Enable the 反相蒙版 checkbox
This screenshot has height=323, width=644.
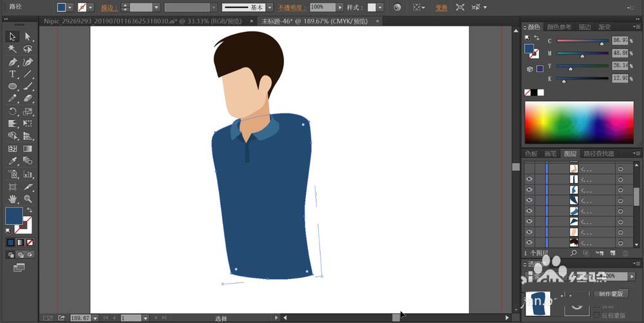596,314
